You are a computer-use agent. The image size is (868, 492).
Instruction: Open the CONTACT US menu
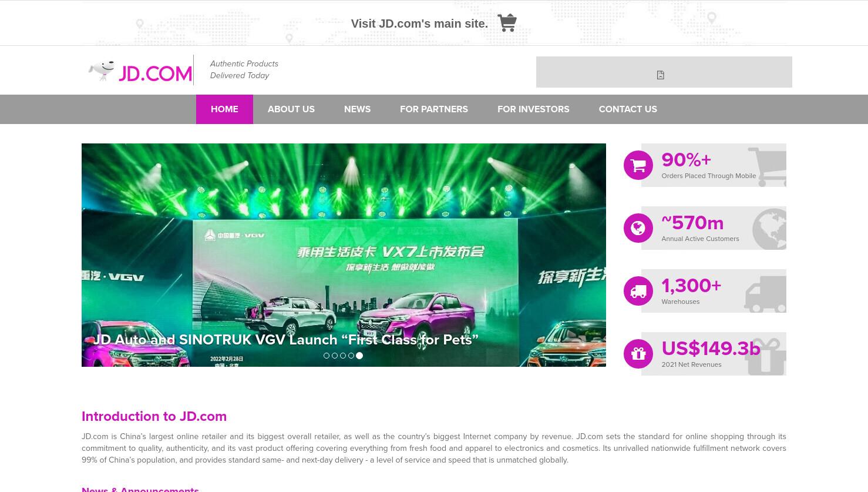pos(628,109)
